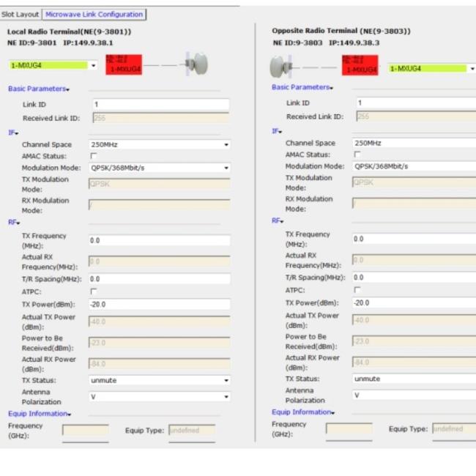Select the Microwave Link Configuration tab
The width and height of the screenshot is (476, 476).
(x=94, y=14)
